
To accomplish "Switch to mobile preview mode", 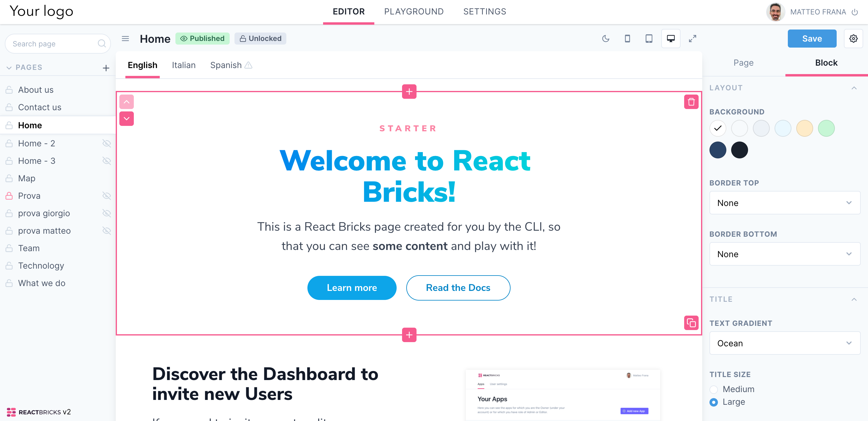I will click(627, 38).
